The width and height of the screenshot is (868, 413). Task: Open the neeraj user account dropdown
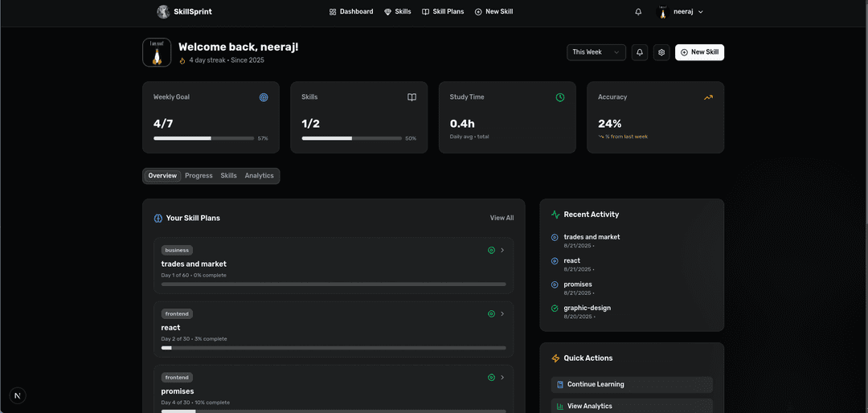680,11
